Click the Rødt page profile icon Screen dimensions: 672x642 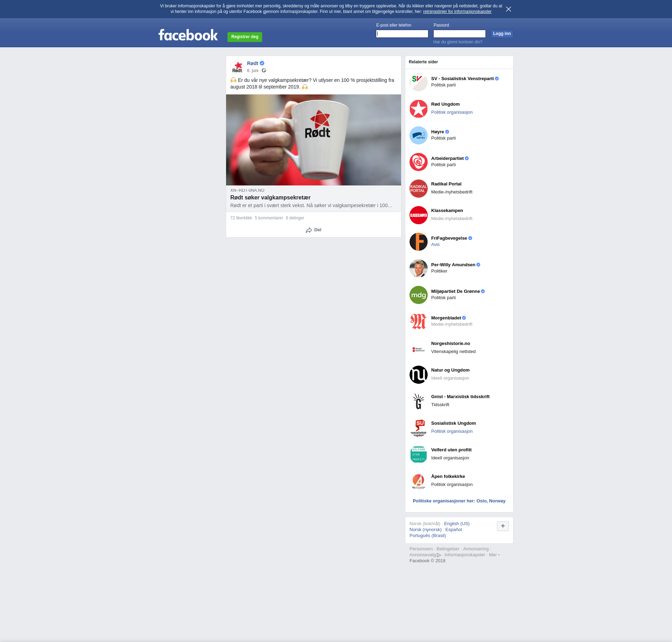pos(237,67)
